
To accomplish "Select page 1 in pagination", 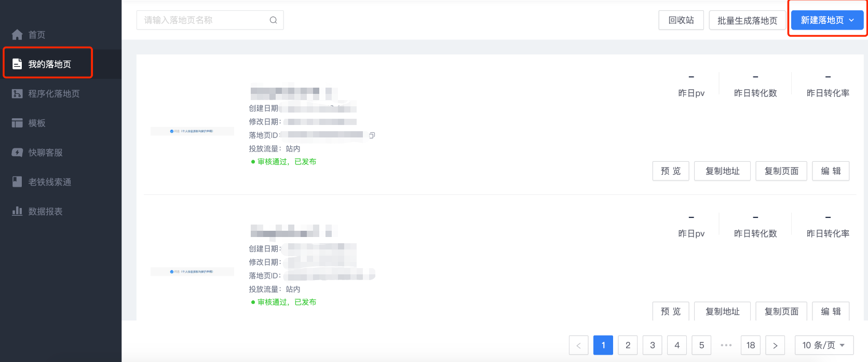I will tap(603, 345).
